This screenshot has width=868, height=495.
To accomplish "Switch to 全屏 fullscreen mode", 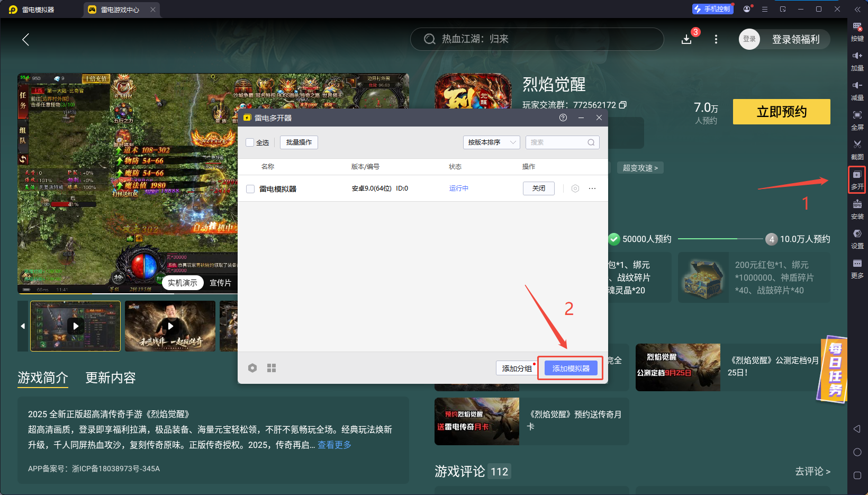I will point(857,121).
